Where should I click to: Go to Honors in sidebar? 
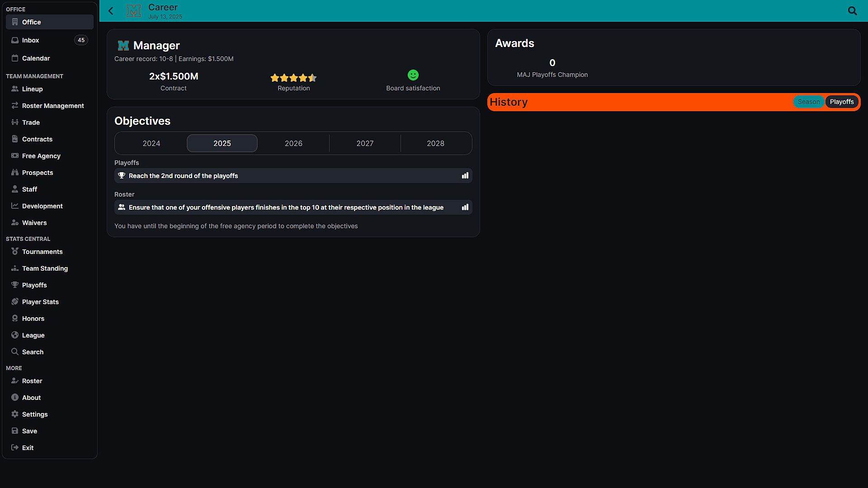tap(33, 319)
